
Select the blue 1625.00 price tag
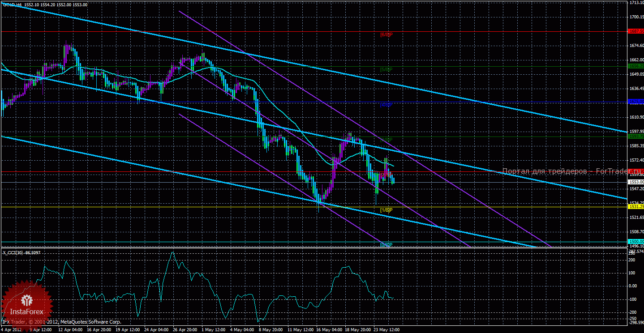click(636, 102)
